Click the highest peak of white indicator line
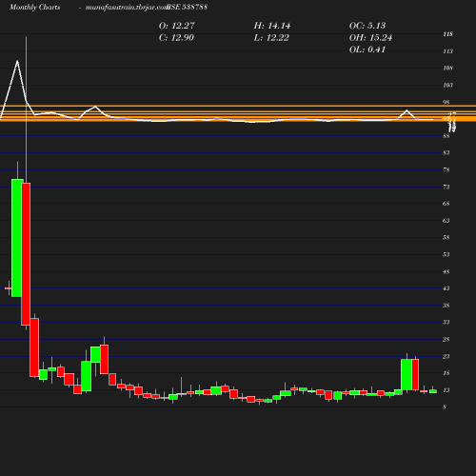Screen dimensions: 476x476 (17, 61)
